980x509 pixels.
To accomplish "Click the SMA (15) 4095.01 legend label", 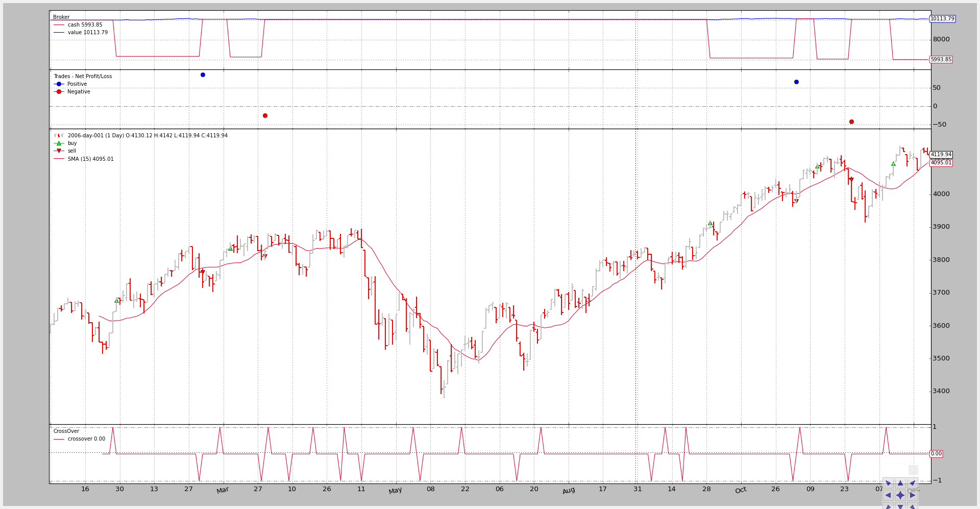I will pyautogui.click(x=90, y=159).
